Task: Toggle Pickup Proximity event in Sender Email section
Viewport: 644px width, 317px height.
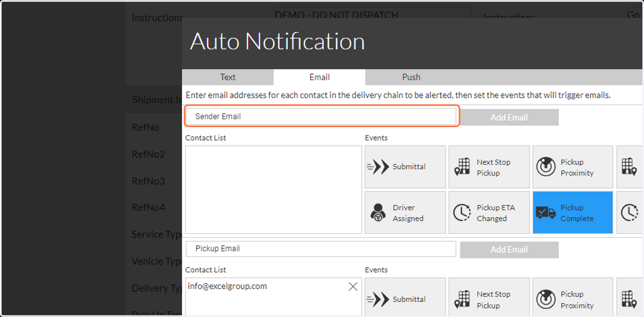Action: [x=573, y=167]
